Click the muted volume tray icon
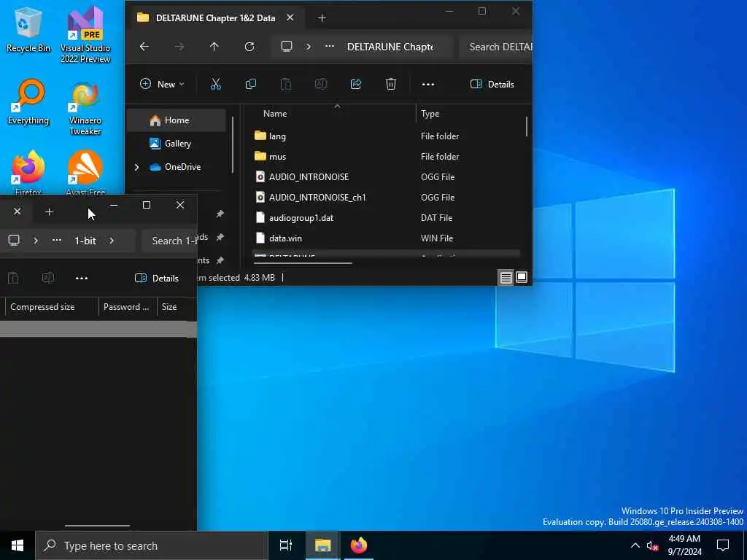This screenshot has width=747, height=560. tap(653, 545)
